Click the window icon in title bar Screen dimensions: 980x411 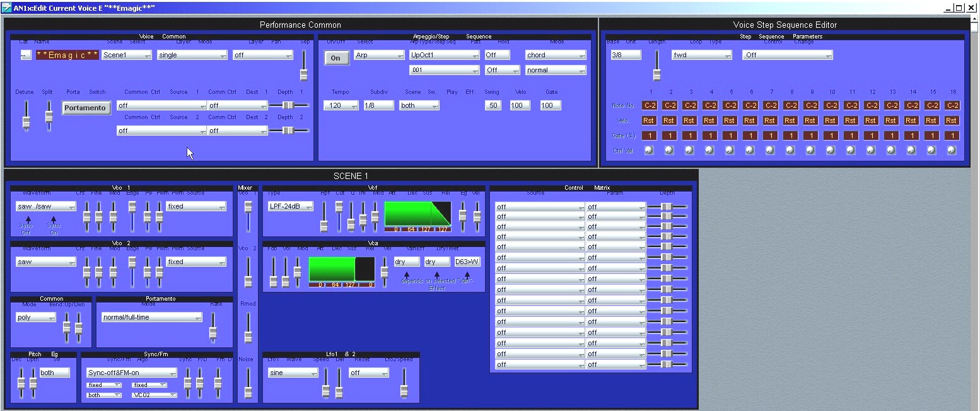[x=6, y=8]
